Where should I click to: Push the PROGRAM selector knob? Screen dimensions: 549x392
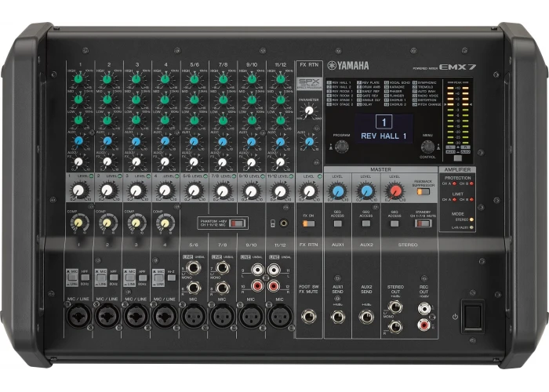click(342, 147)
